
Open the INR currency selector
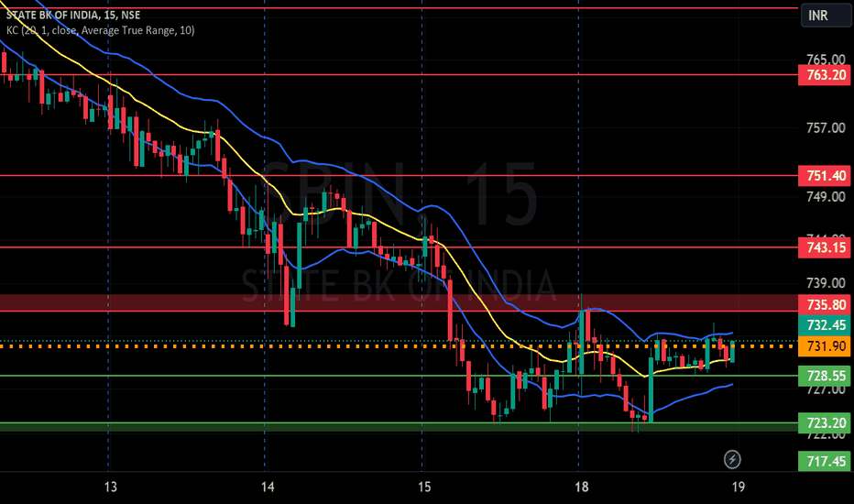pos(827,16)
